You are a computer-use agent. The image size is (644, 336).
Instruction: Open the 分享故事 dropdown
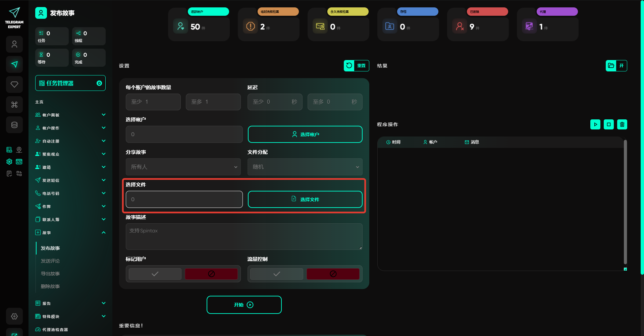183,167
